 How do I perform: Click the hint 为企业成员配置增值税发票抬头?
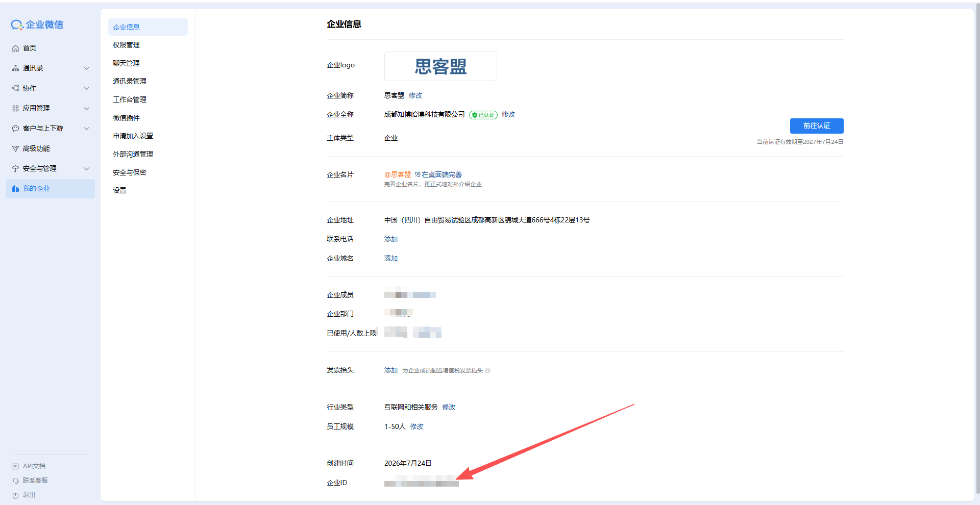click(x=443, y=370)
